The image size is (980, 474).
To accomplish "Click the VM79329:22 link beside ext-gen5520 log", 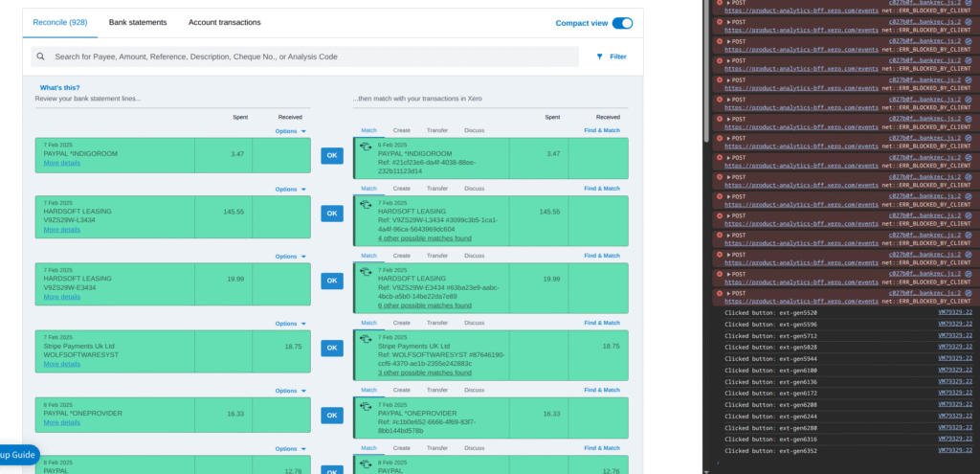I will pyautogui.click(x=953, y=313).
